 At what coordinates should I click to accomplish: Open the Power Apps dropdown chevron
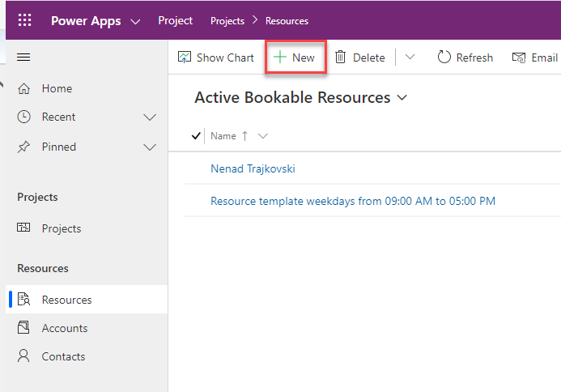134,21
